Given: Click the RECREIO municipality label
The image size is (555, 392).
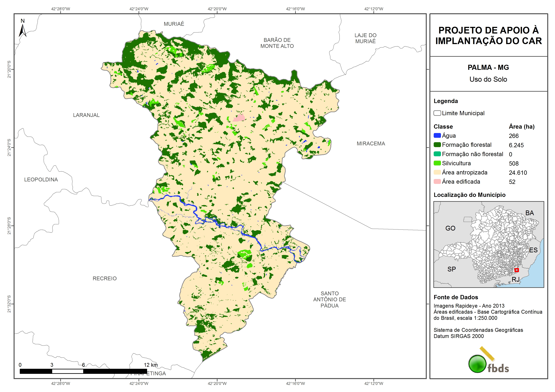Looking at the screenshot, I should [104, 279].
